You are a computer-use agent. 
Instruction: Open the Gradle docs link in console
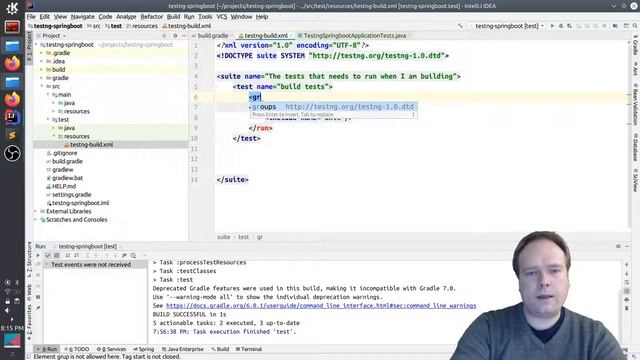(321, 306)
